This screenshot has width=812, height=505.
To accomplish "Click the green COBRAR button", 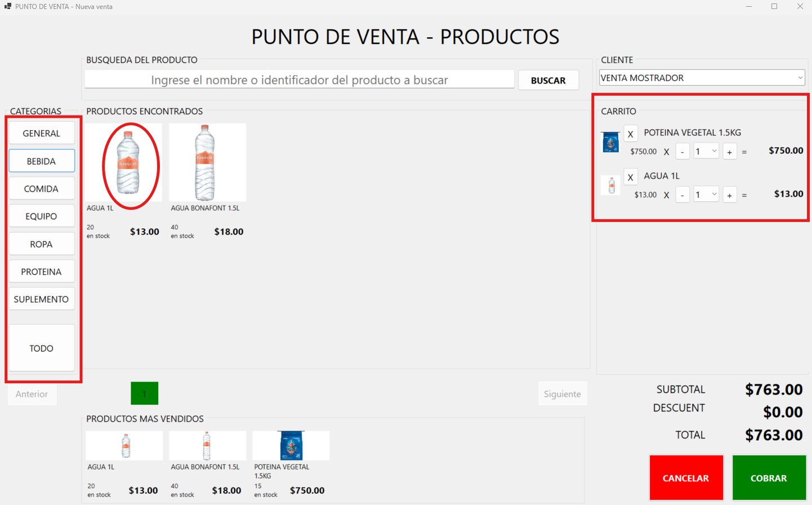I will pyautogui.click(x=769, y=478).
